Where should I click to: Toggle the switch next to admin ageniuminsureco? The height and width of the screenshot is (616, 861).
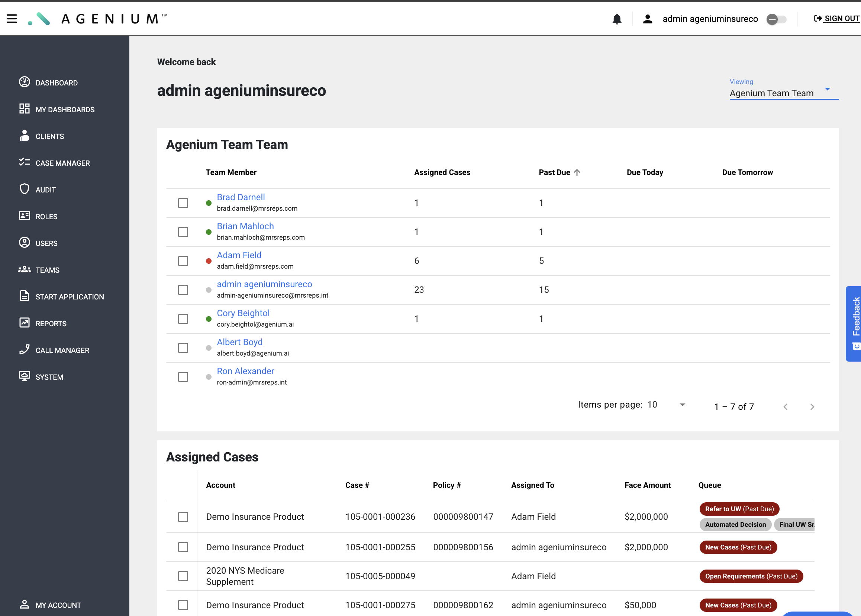click(x=776, y=19)
